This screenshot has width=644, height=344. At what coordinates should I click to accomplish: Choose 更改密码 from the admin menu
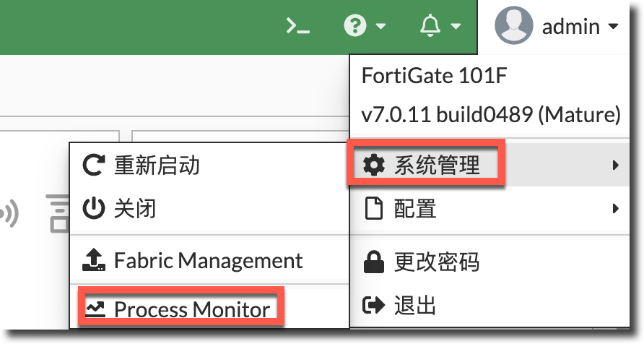point(436,262)
